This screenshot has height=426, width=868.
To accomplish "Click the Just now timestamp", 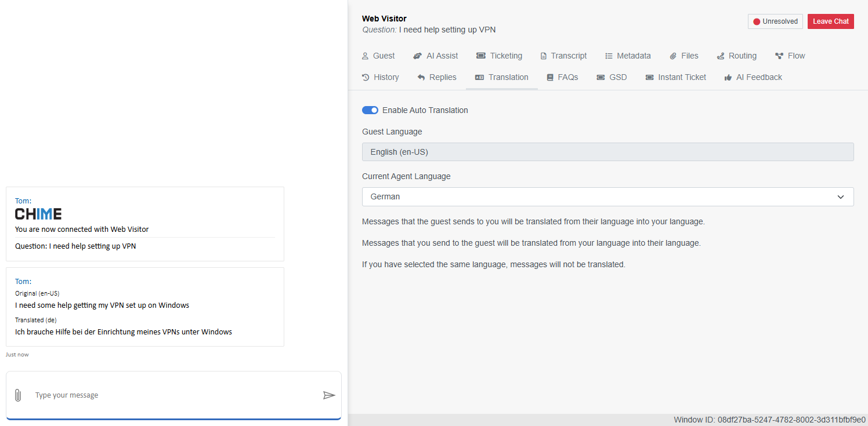I will click(x=17, y=355).
